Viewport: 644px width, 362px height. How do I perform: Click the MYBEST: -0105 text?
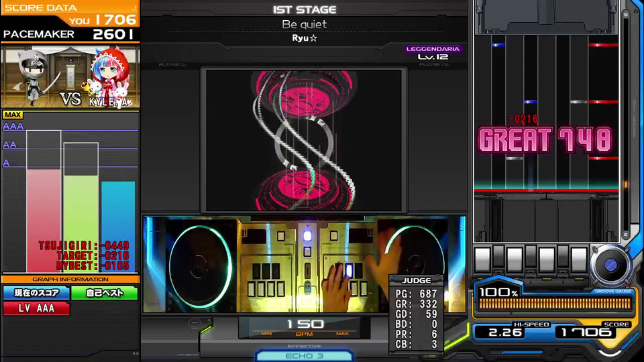coord(93,265)
